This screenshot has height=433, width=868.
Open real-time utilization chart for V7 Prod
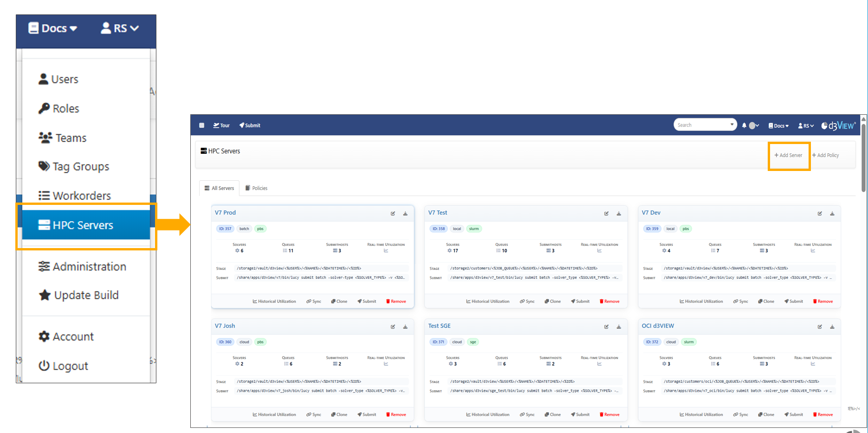[x=386, y=251]
